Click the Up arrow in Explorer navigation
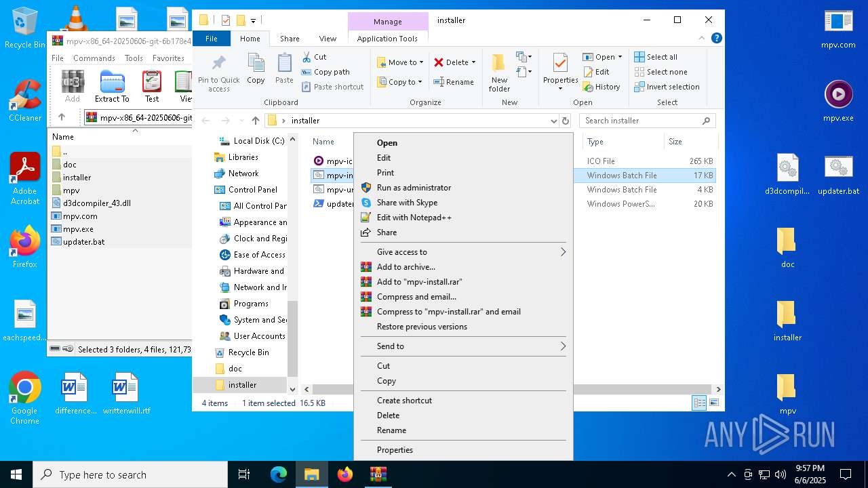 coord(255,121)
